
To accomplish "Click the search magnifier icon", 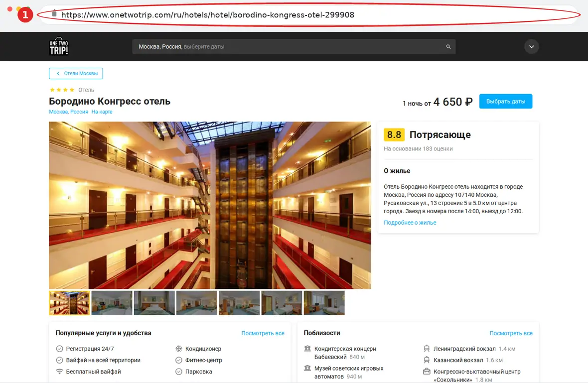I will click(448, 47).
